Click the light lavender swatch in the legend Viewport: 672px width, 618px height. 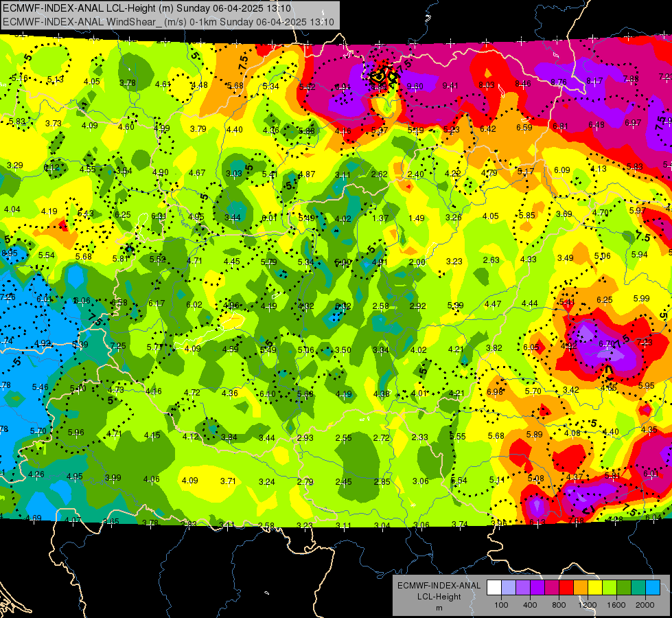point(509,588)
